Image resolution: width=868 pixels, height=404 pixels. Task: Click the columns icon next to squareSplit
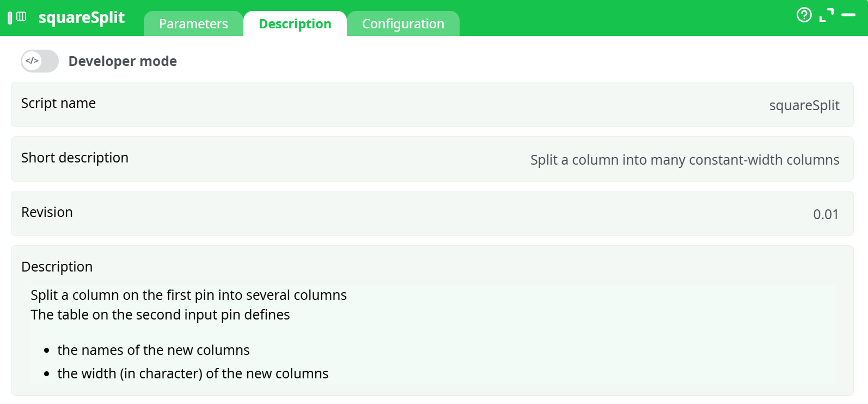tap(21, 16)
